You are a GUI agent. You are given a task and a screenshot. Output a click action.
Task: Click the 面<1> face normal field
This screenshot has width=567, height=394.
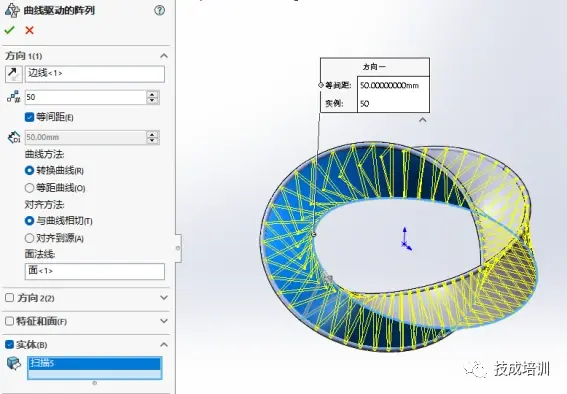point(95,271)
